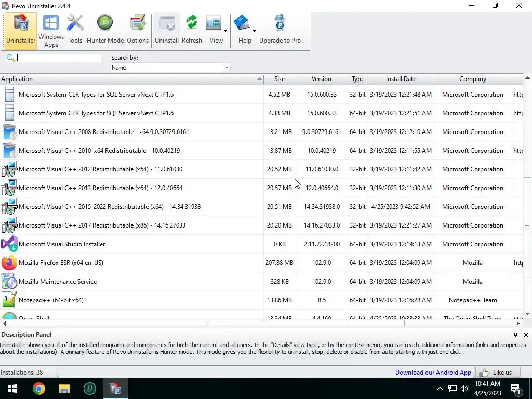Sort by the Type column header
This screenshot has width=532, height=399.
click(358, 79)
